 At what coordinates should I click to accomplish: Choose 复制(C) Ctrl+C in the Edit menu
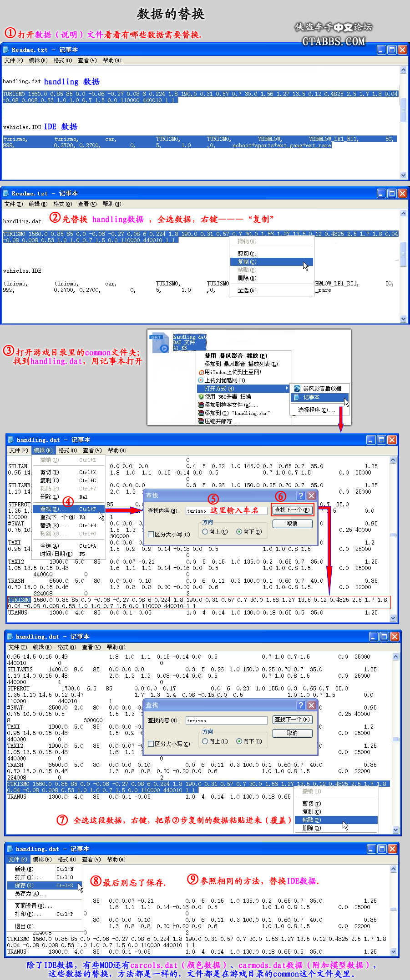pyautogui.click(x=69, y=480)
